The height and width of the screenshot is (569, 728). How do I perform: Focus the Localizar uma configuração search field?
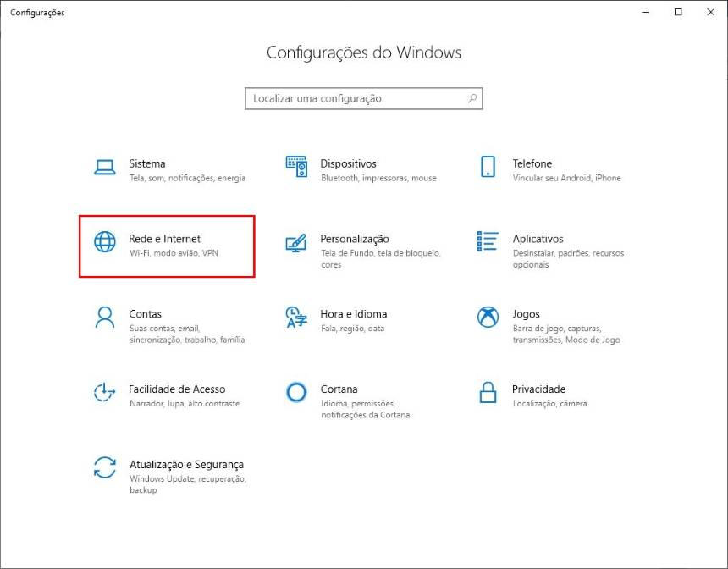coord(364,98)
